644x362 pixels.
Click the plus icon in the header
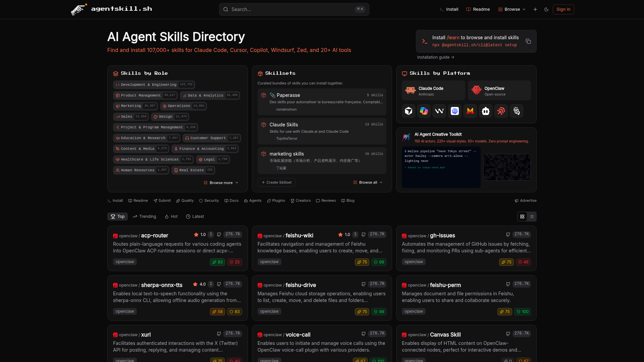[535, 9]
